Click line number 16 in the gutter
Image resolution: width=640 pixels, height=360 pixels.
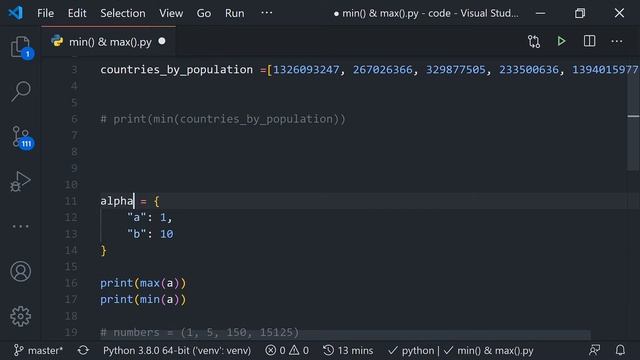pos(71,283)
